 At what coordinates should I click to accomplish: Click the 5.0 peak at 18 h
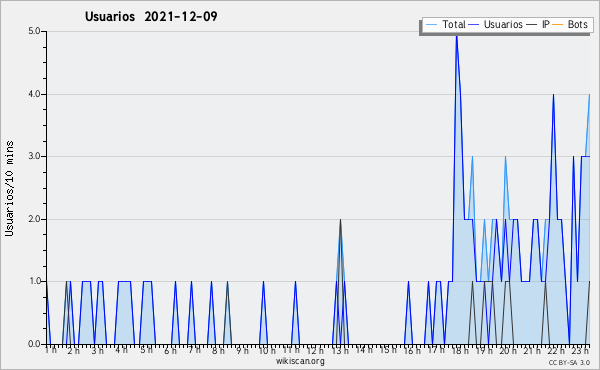[457, 36]
